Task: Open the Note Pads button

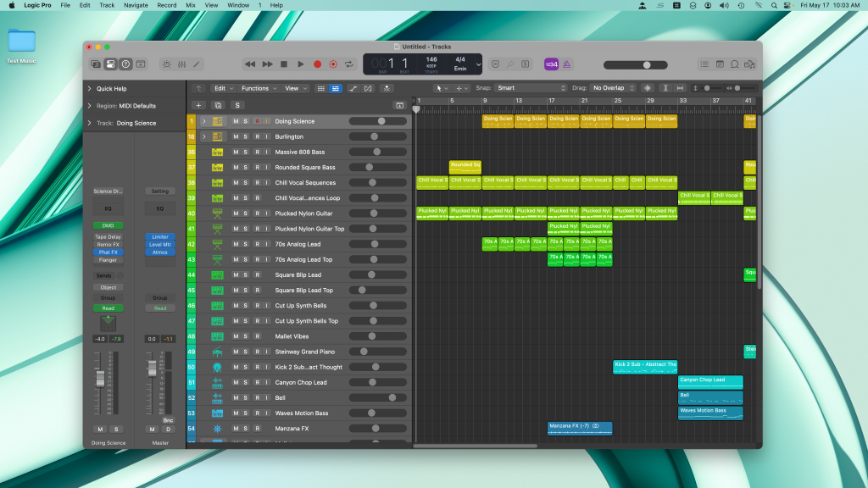Action: click(x=720, y=64)
